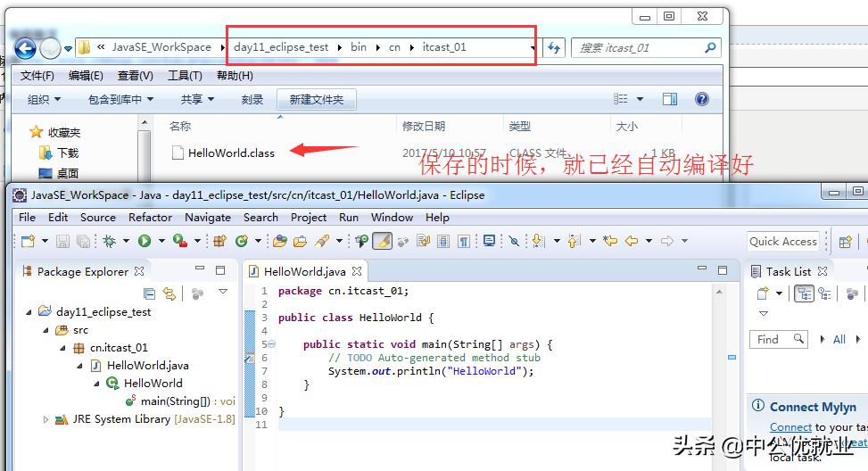Click Collapse All in Package Explorer

pos(149,293)
